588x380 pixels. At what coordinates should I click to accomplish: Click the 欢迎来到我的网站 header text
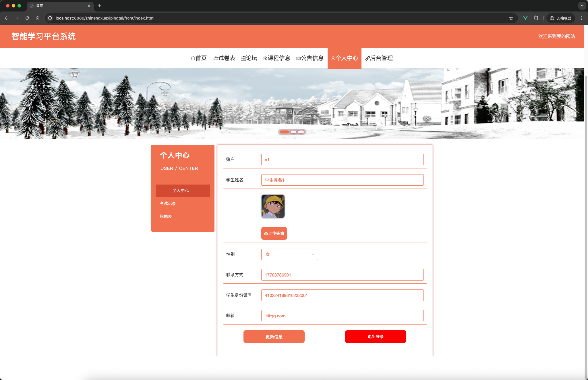(x=556, y=37)
